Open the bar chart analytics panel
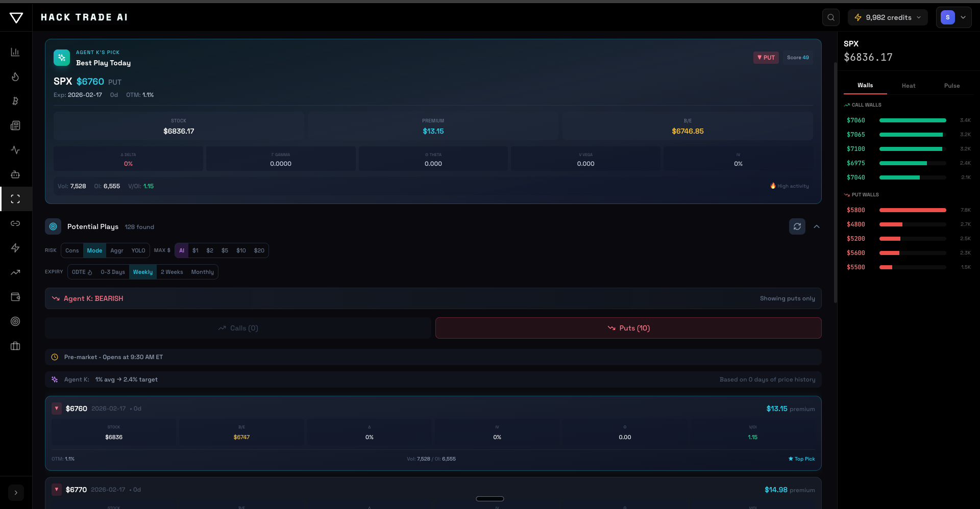 15,52
